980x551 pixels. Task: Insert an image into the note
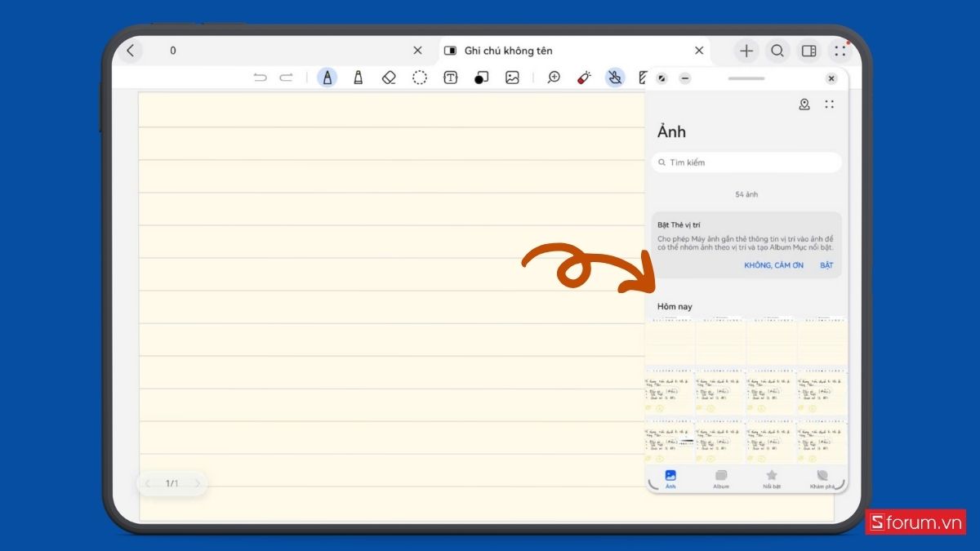point(512,78)
